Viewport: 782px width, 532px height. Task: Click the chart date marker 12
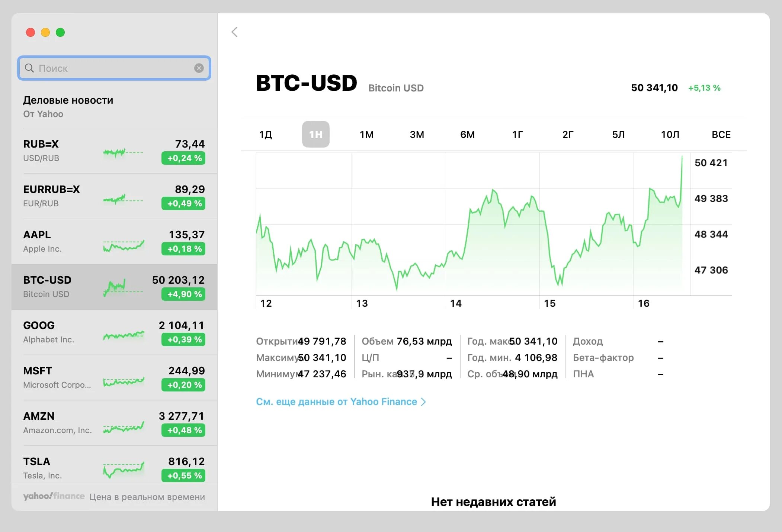(266, 303)
